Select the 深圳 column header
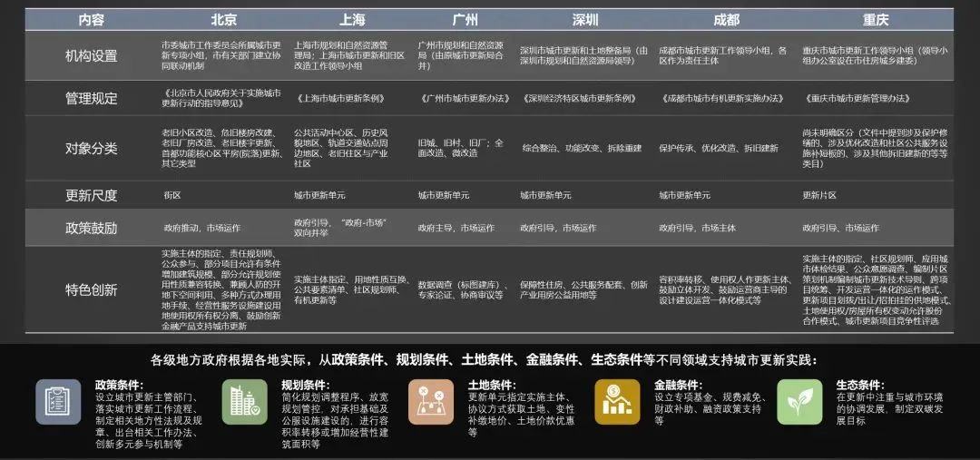The image size is (980, 460). click(585, 20)
